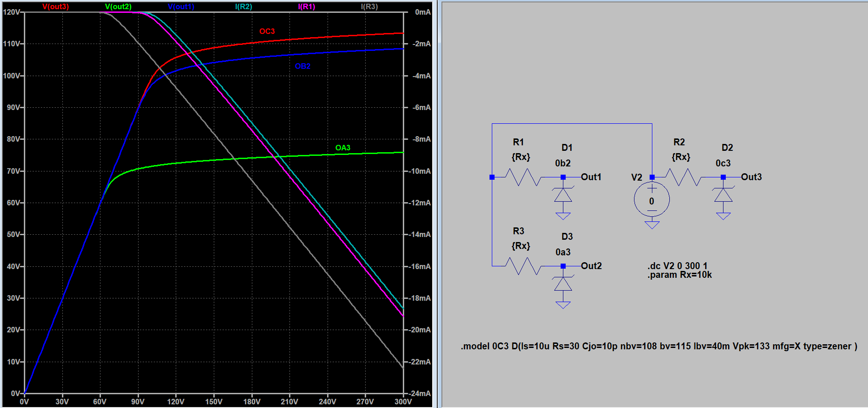Click the D2 component name label

(727, 148)
